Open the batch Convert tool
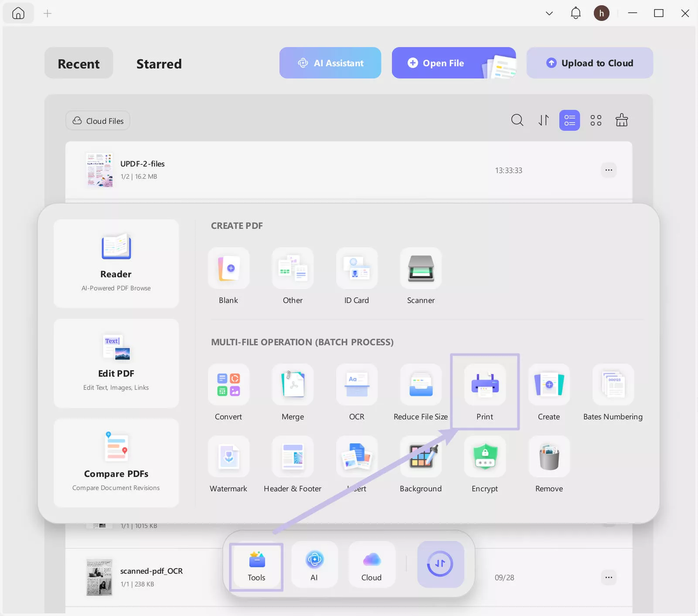The width and height of the screenshot is (698, 616). (228, 385)
